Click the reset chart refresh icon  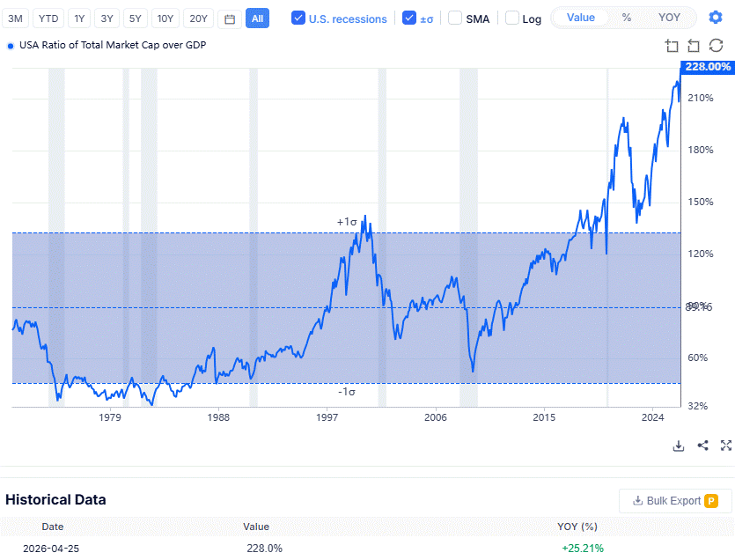[715, 46]
